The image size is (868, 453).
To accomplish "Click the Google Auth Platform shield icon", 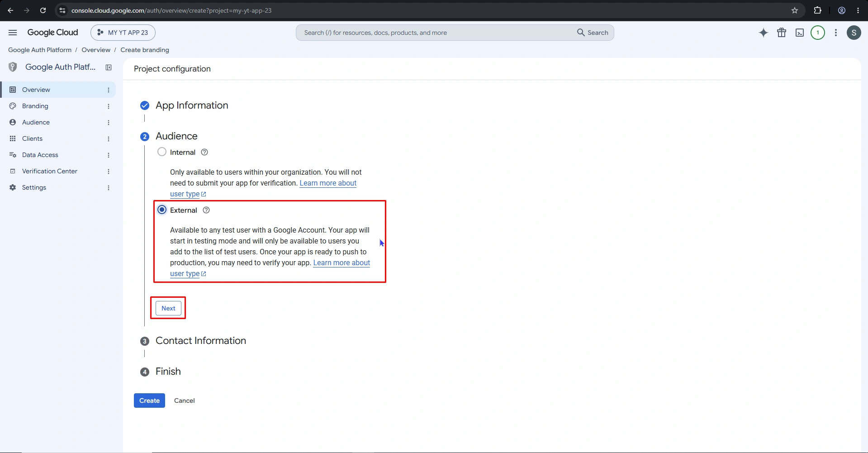I will (x=13, y=67).
